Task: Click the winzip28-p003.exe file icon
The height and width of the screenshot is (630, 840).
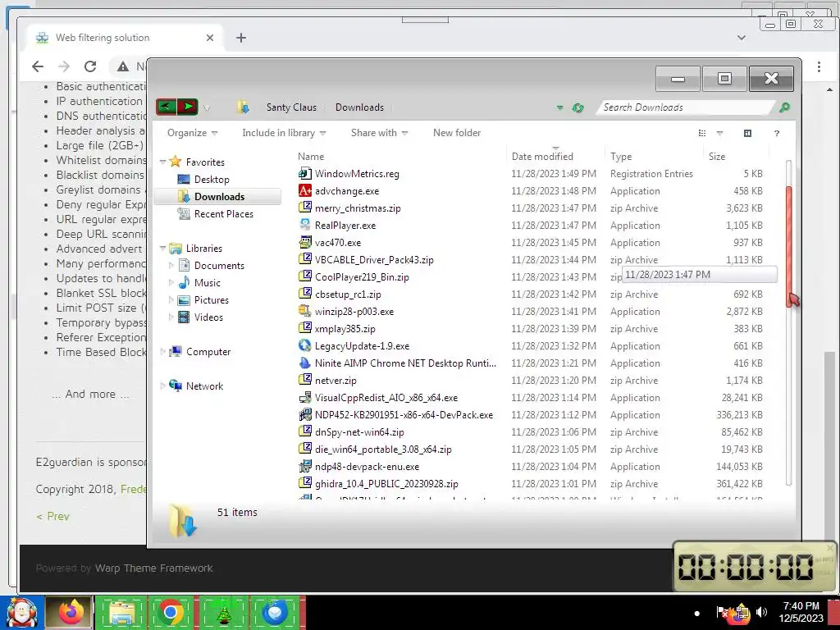Action: tap(305, 311)
